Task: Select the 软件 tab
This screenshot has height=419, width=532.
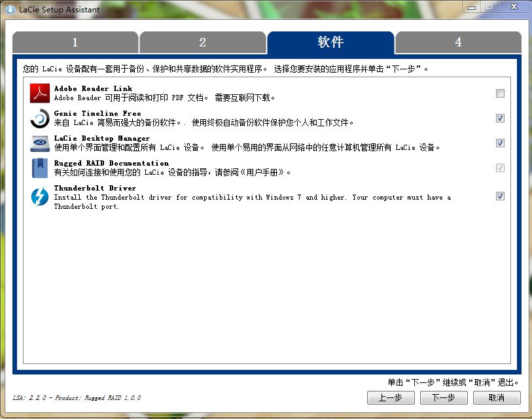Action: (330, 43)
